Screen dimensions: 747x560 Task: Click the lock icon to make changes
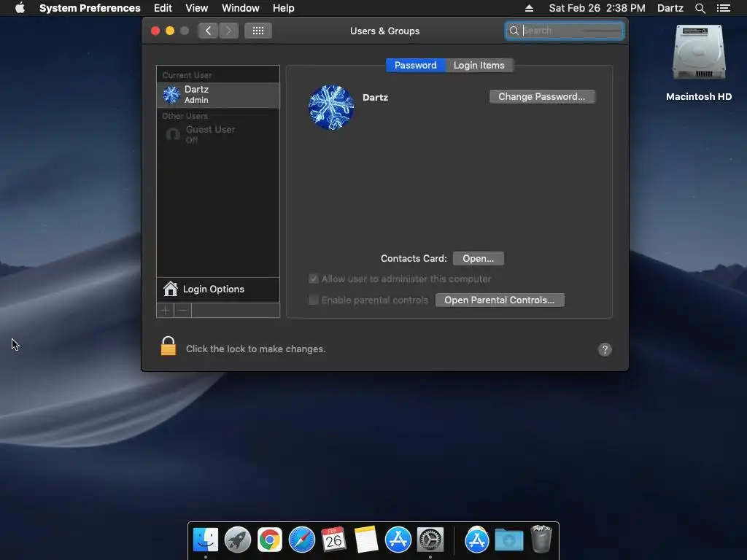[x=169, y=346]
